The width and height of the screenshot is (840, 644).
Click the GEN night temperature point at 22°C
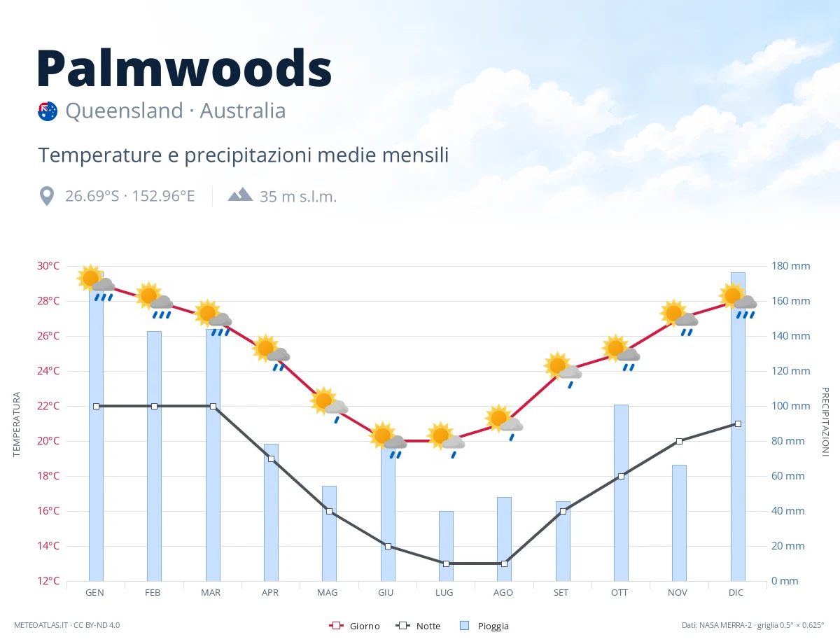click(96, 406)
